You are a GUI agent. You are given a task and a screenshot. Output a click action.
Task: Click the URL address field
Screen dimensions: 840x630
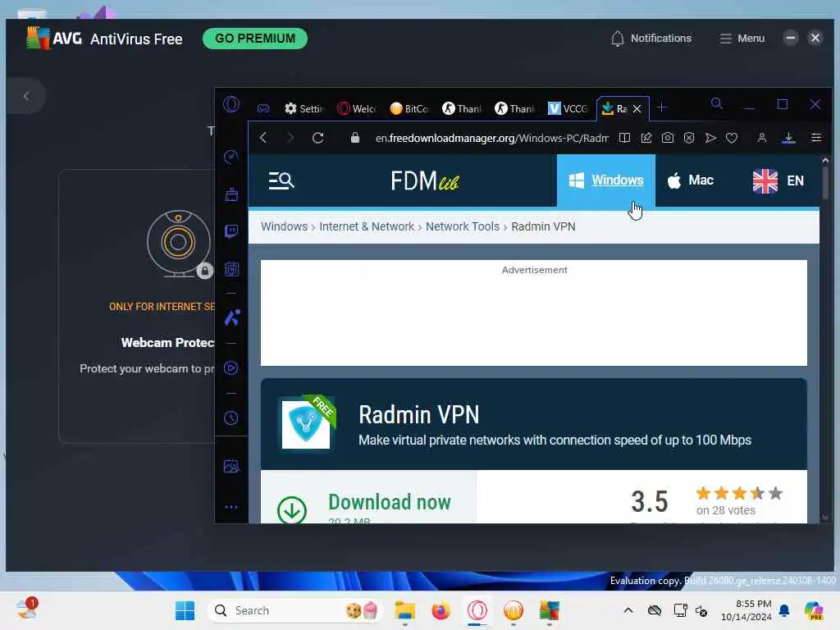tap(491, 138)
